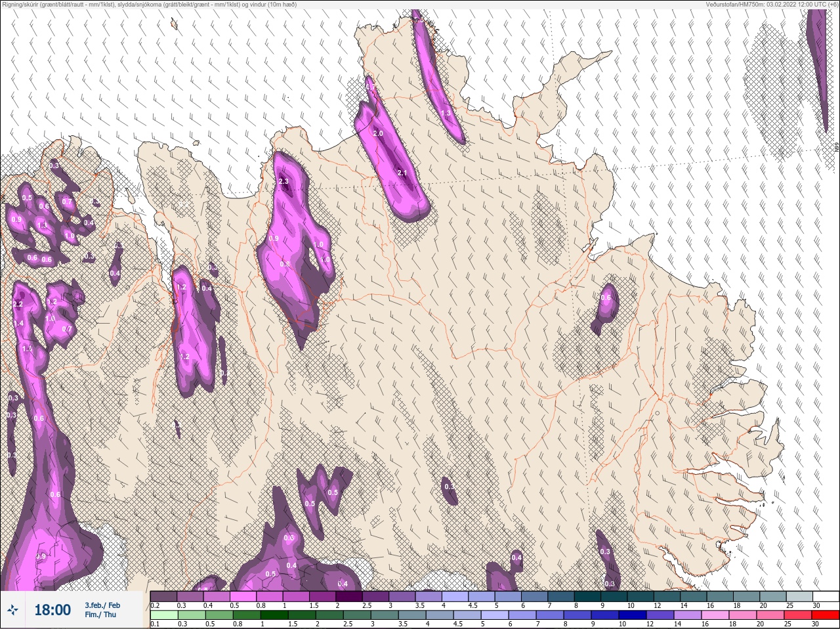Select the bright magenta 0.5 swatch in top legend
This screenshot has height=629, width=840.
coord(243,596)
